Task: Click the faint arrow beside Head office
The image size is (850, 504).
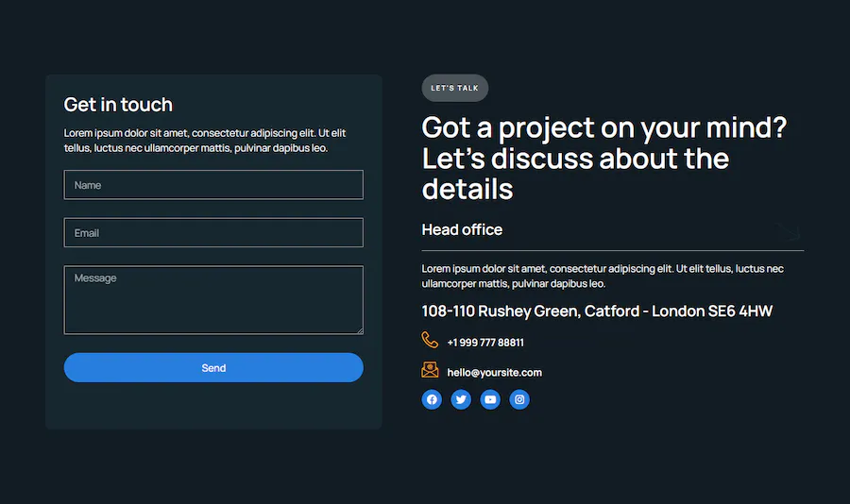Action: click(x=790, y=232)
